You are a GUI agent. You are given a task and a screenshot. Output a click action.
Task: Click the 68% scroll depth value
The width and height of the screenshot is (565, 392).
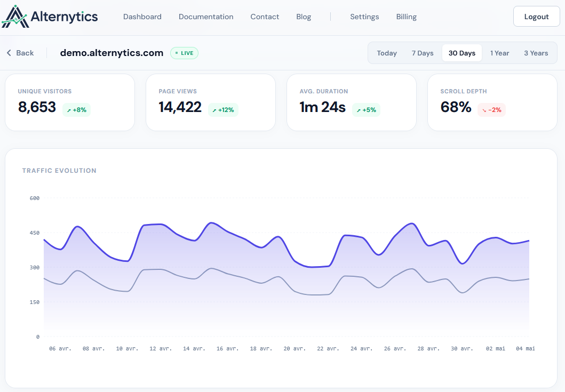[x=456, y=107]
